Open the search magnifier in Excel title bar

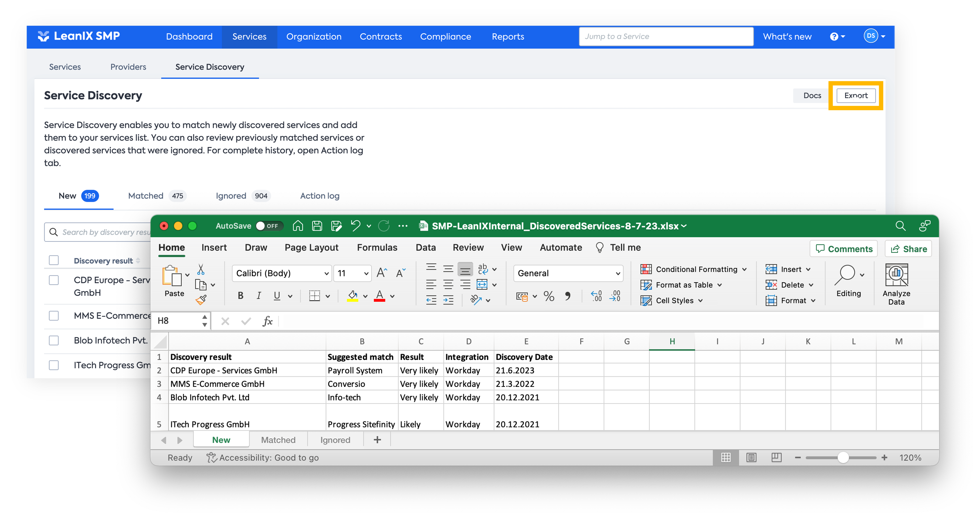click(x=900, y=226)
